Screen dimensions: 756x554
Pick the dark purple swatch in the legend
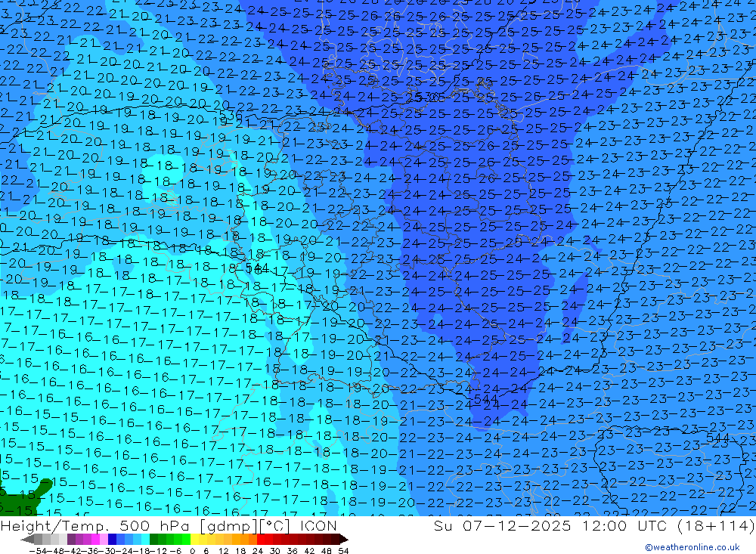[71, 539]
